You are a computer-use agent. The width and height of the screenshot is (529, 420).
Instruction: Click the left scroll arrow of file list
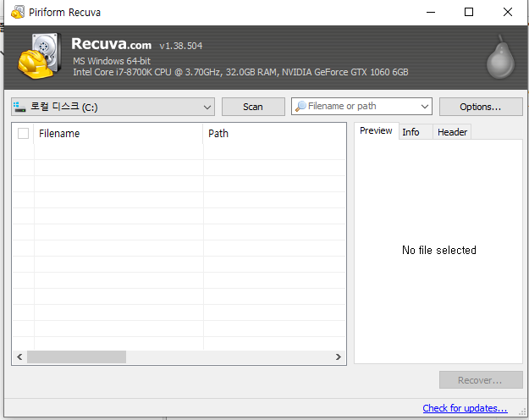point(19,356)
